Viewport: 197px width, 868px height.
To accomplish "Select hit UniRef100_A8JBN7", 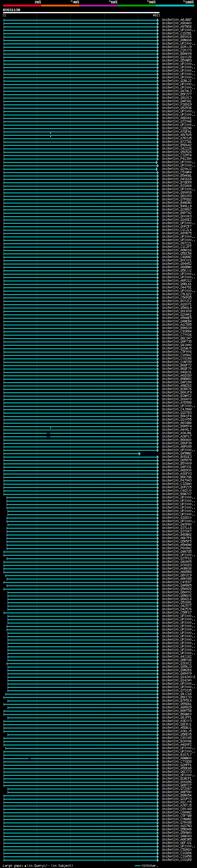I will click(177, 20).
